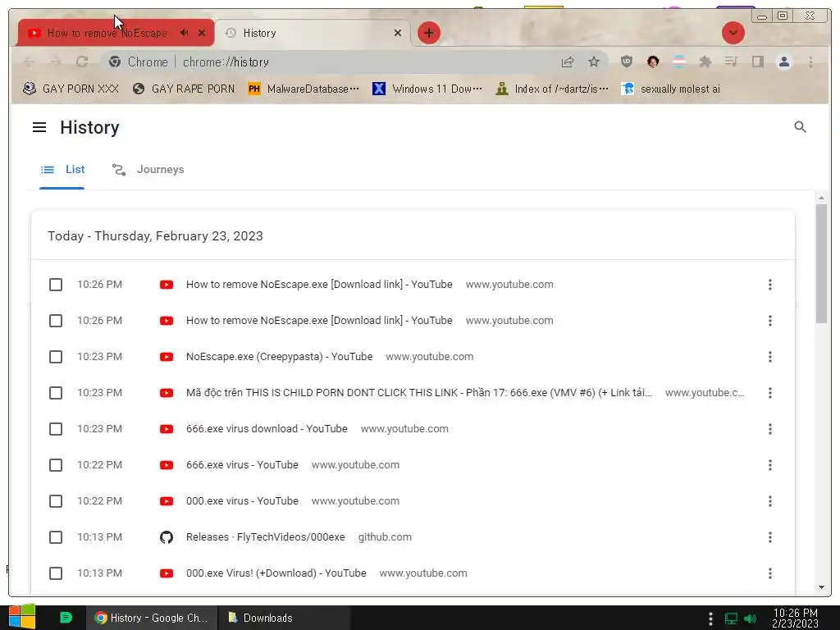Bookmark this page with the star icon
Image resolution: width=840 pixels, height=630 pixels.
coord(594,62)
